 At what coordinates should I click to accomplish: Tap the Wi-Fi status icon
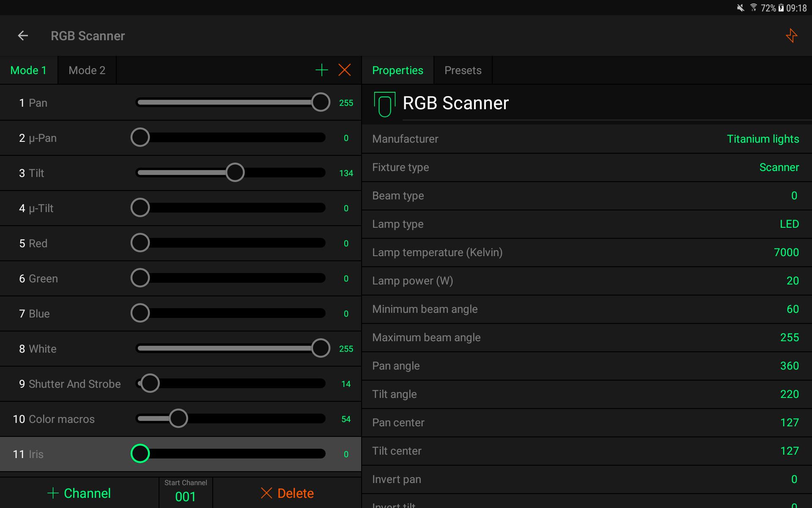[x=753, y=8]
